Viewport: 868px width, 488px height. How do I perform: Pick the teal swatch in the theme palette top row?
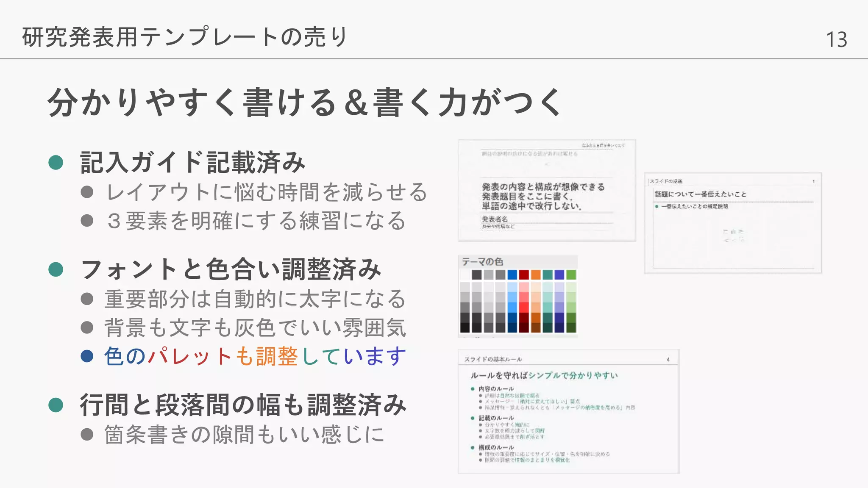pos(548,274)
